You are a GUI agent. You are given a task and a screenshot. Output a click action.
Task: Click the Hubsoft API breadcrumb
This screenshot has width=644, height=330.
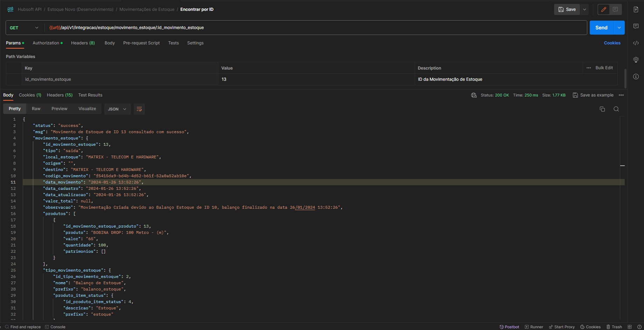[30, 9]
